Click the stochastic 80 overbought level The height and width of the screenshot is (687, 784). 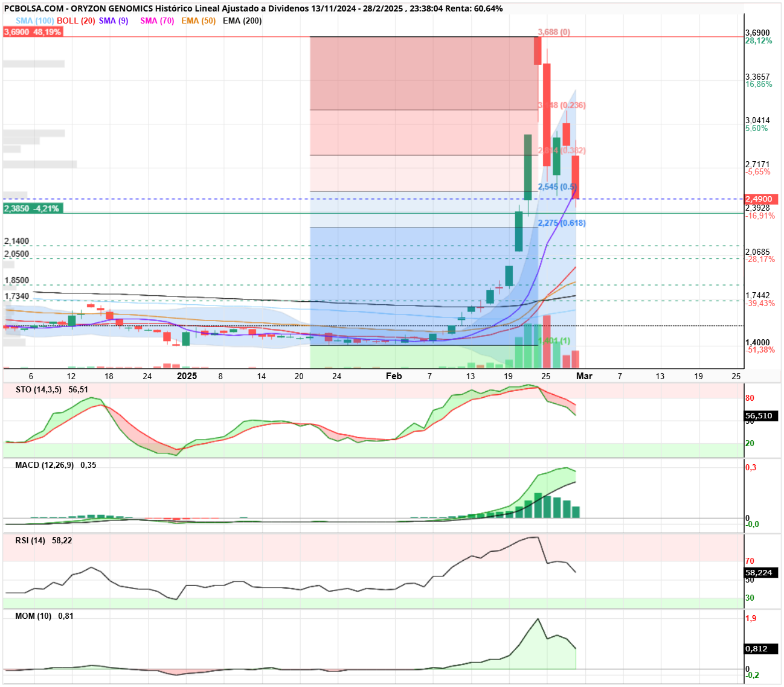[750, 398]
